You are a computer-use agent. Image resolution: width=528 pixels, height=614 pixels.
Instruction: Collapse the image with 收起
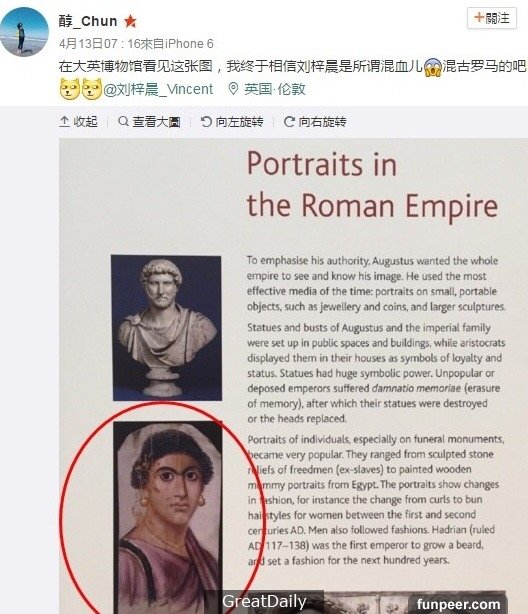(x=78, y=122)
